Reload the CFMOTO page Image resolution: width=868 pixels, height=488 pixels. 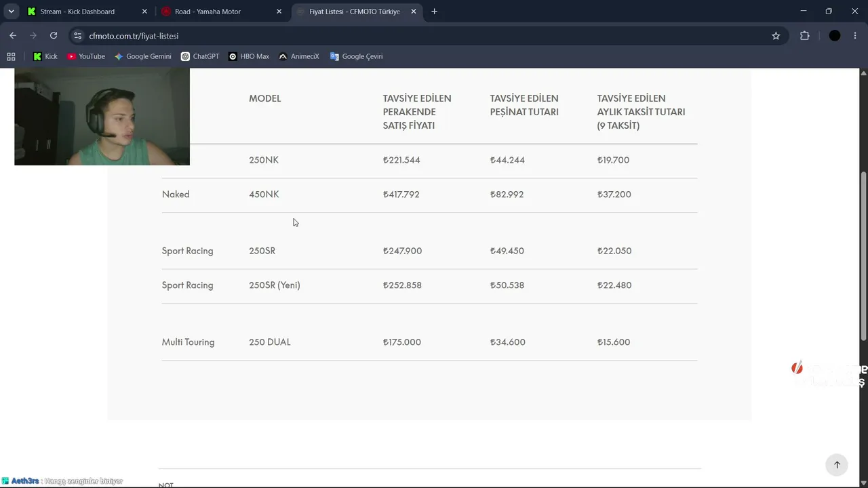click(54, 36)
